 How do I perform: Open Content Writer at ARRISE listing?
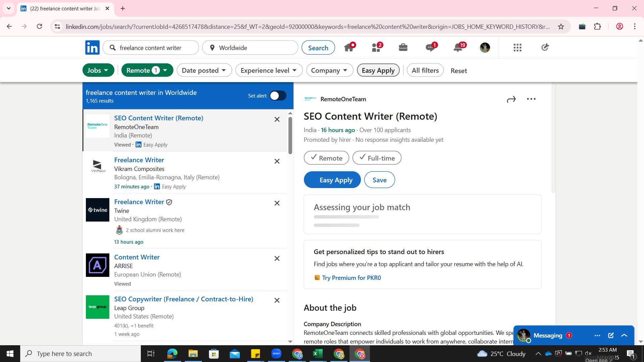[x=137, y=257]
